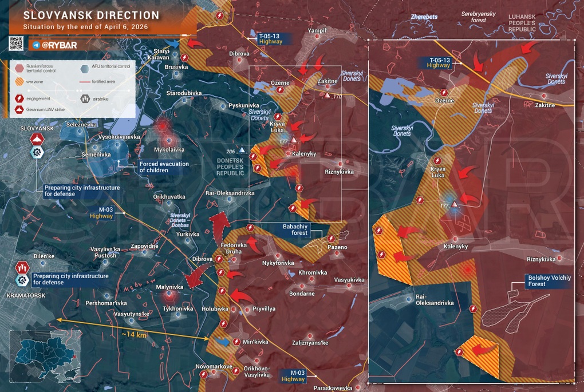The image size is (584, 392).
Task: Click the Russian forces territorial control legend swatch
Action: coord(19,68)
